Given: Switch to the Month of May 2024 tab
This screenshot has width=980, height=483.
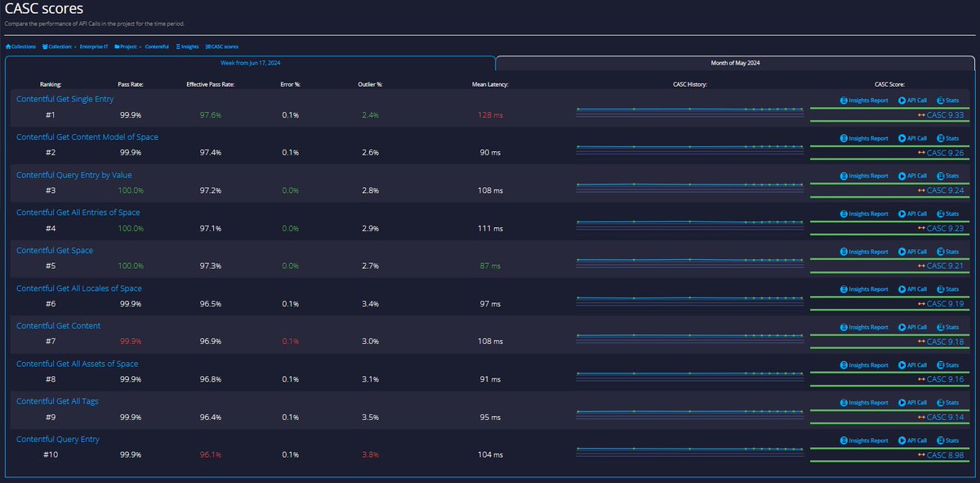Looking at the screenshot, I should tap(735, 63).
